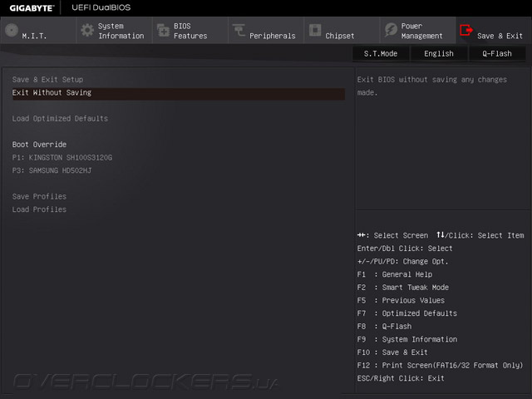Click the F7 Optimized Defaults hint
This screenshot has height=399, width=532.
coord(407,313)
